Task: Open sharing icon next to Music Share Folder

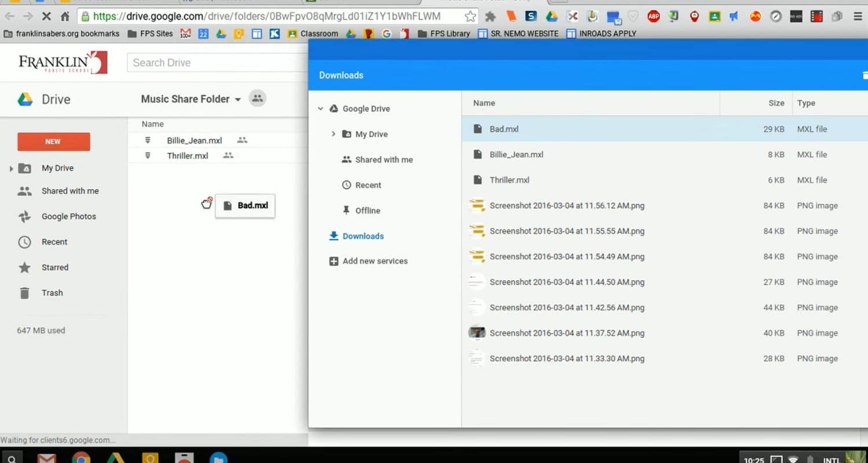Action: 258,98
